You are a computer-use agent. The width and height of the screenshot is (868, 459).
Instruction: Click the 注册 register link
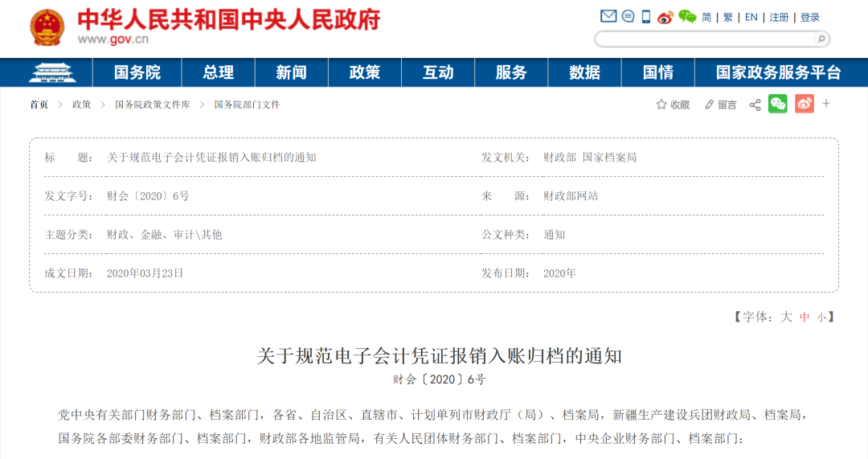[x=779, y=17]
